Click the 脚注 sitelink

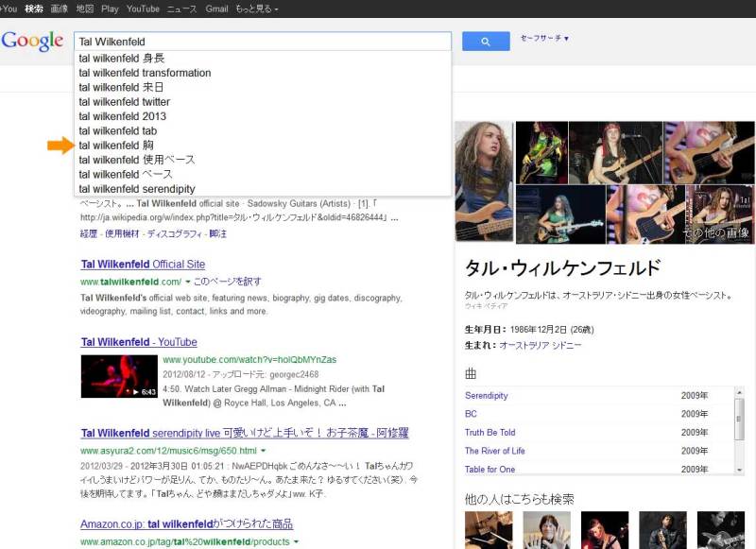click(x=218, y=233)
